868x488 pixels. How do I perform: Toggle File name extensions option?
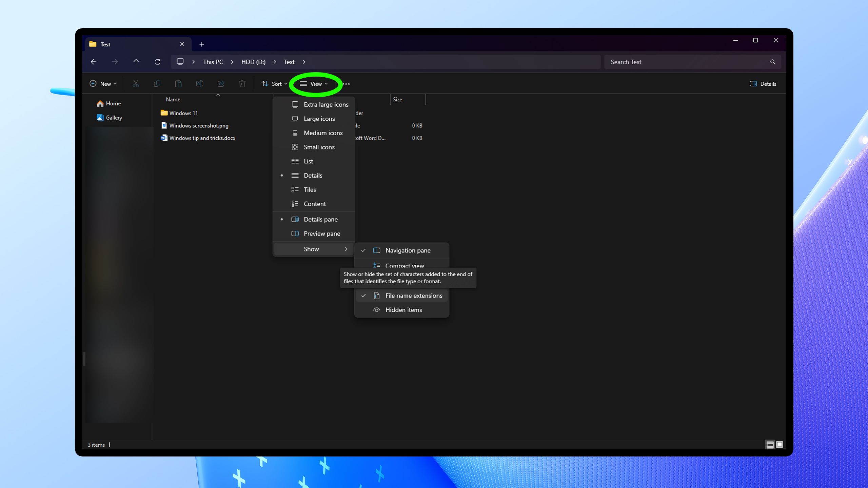[413, 296]
